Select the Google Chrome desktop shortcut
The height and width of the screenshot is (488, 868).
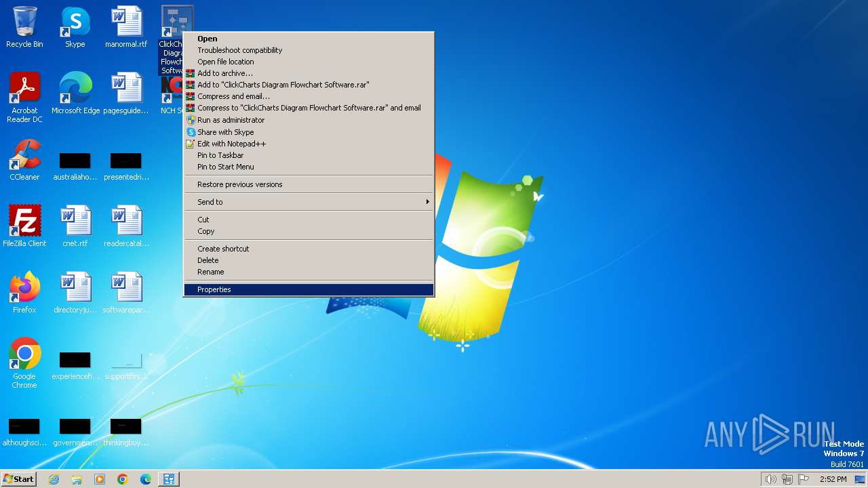24,363
